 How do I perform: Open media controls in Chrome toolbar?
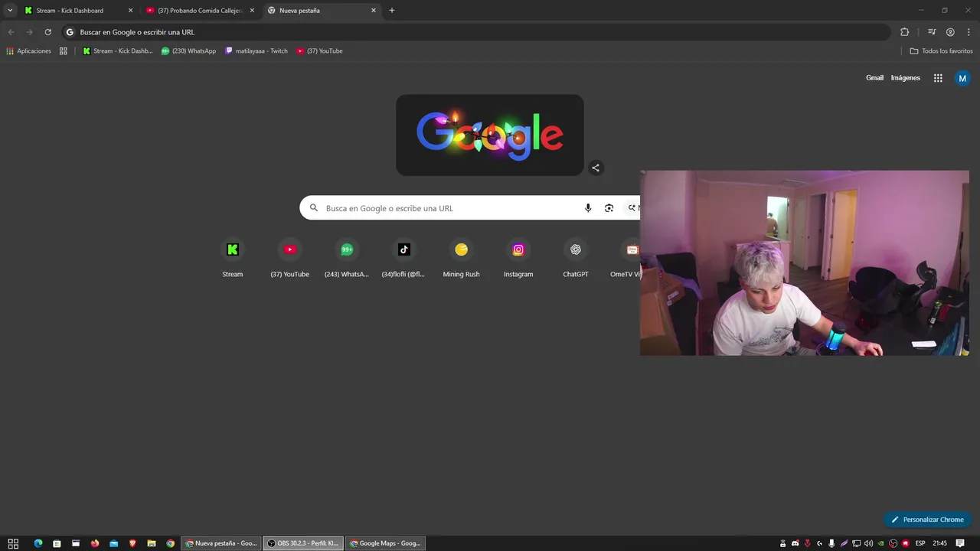932,32
